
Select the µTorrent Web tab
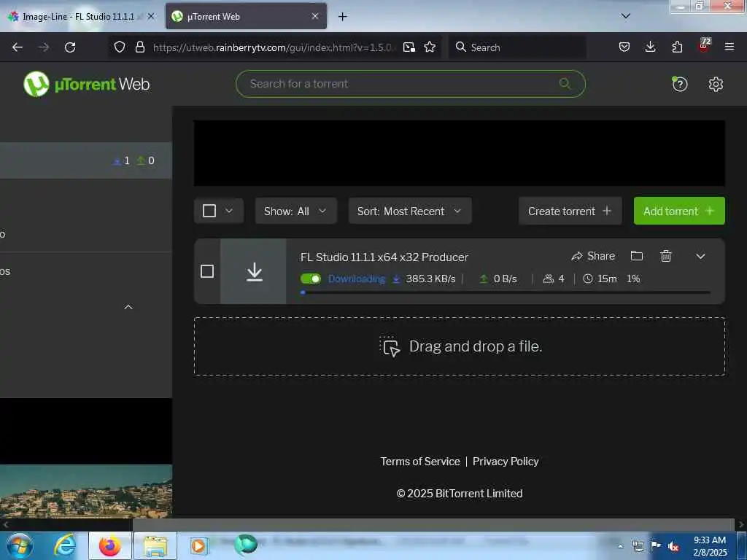point(246,17)
